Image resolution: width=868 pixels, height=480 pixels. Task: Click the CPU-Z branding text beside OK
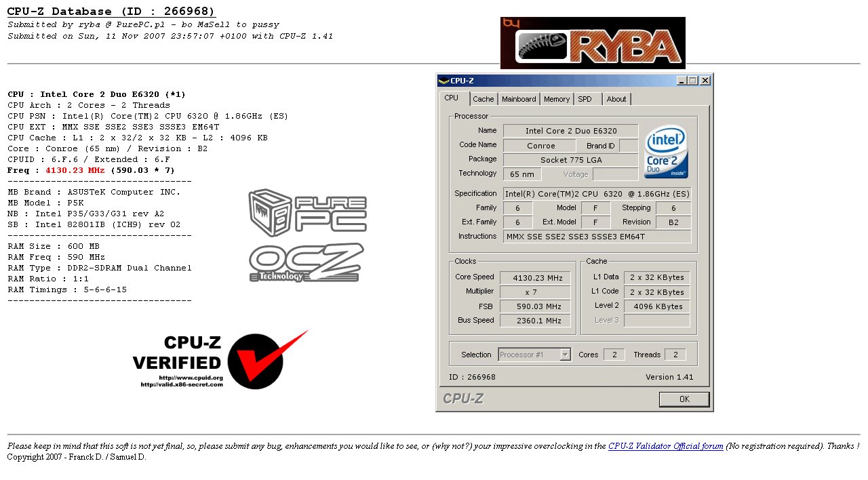tap(463, 399)
